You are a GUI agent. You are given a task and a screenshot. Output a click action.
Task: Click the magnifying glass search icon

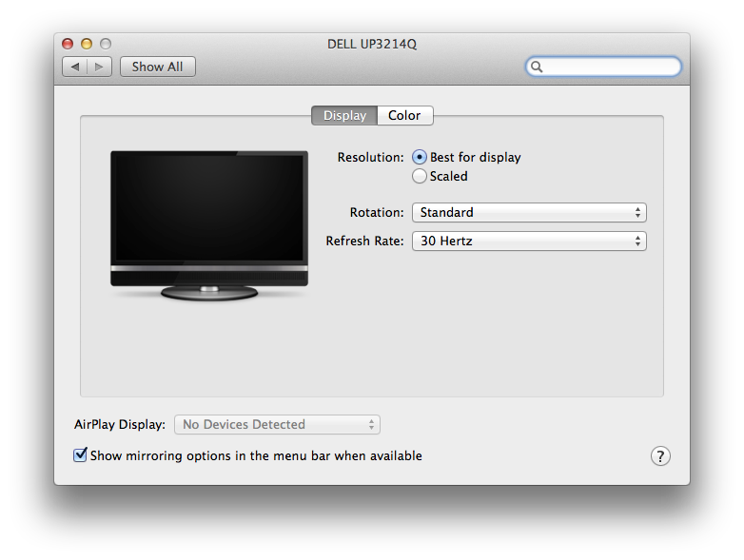[537, 67]
